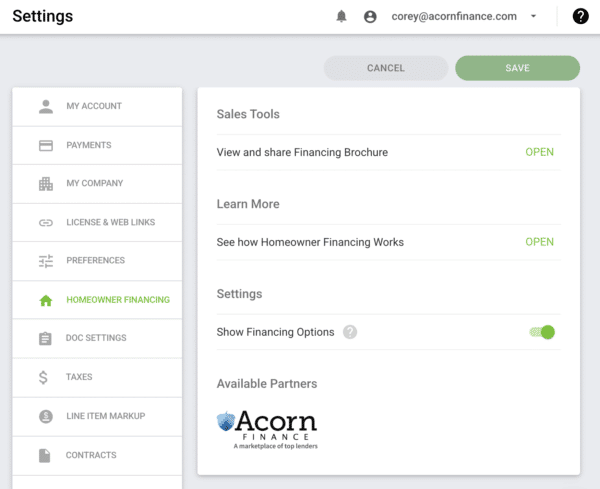600x489 pixels.
Task: Open the License & Web Links section
Action: 97,222
